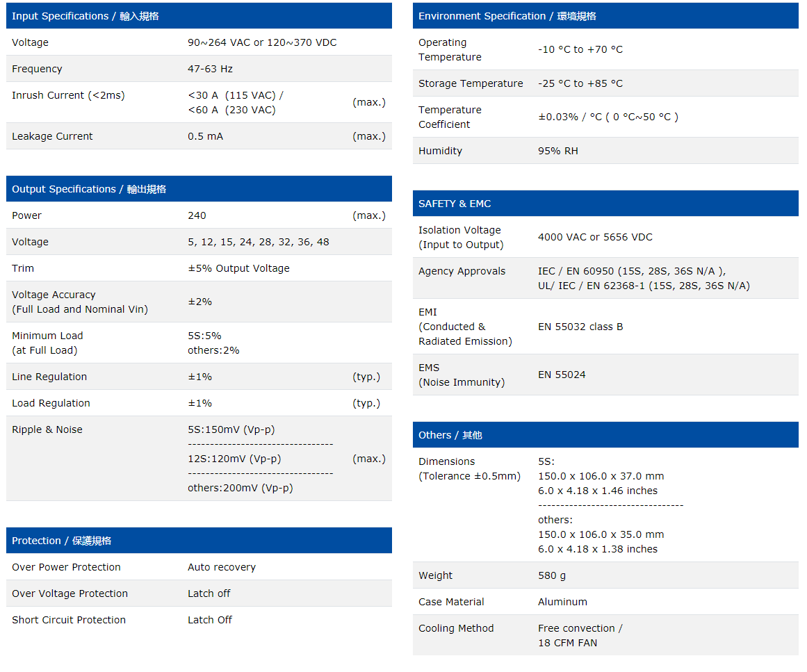Click the 90~264 VAC input voltage value
Screen dimensions: 807x672
[261, 42]
